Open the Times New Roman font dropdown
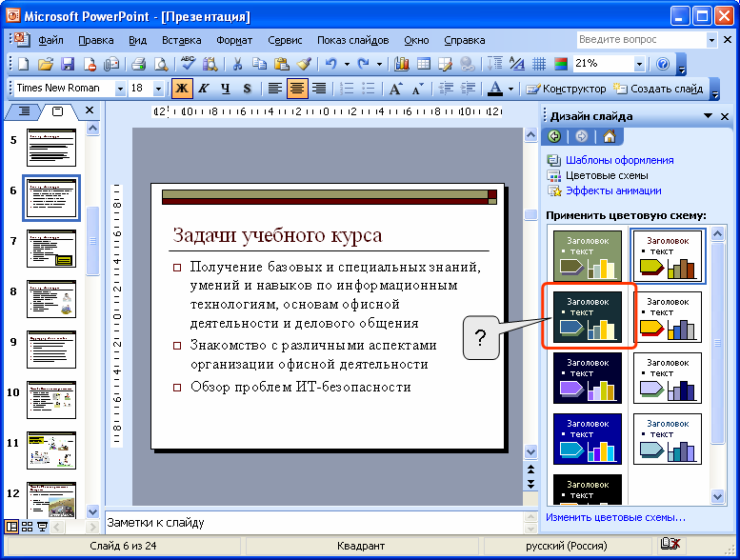The width and height of the screenshot is (740, 560). click(120, 89)
